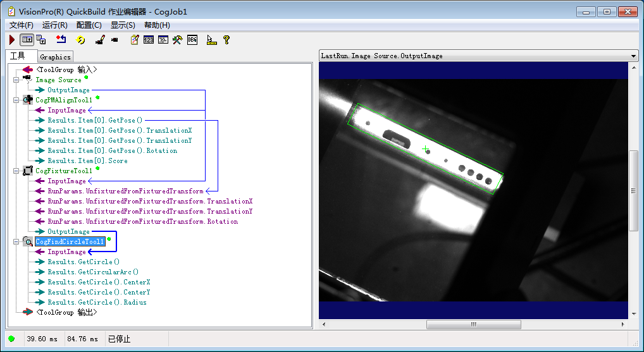Screen dimensions: 644x352
Task: Select the Image Source tool
Action: 58,80
